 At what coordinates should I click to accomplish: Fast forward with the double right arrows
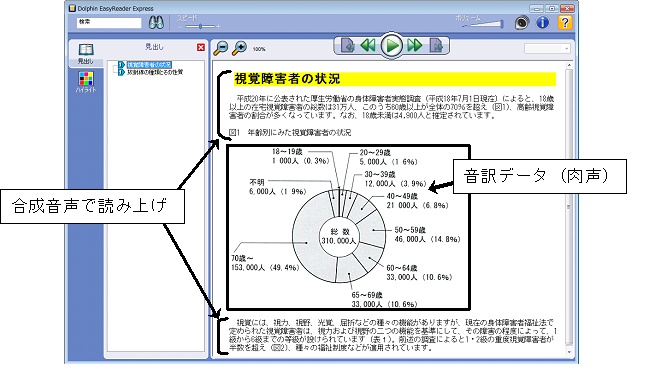[415, 45]
